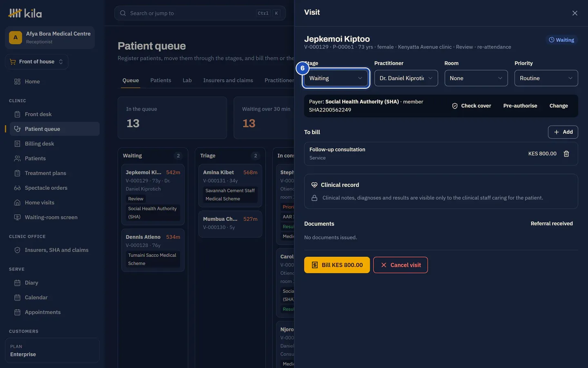Click the Bill KES 800.00 button
588x368 pixels.
click(x=337, y=265)
